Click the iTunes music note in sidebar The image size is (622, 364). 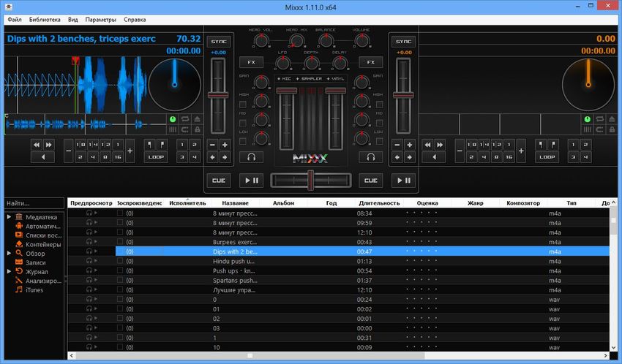[18, 290]
